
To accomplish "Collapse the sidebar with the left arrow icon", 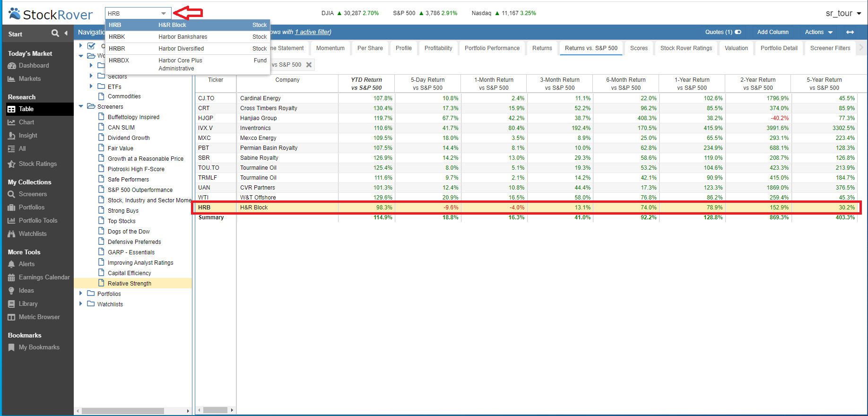I will [x=66, y=33].
